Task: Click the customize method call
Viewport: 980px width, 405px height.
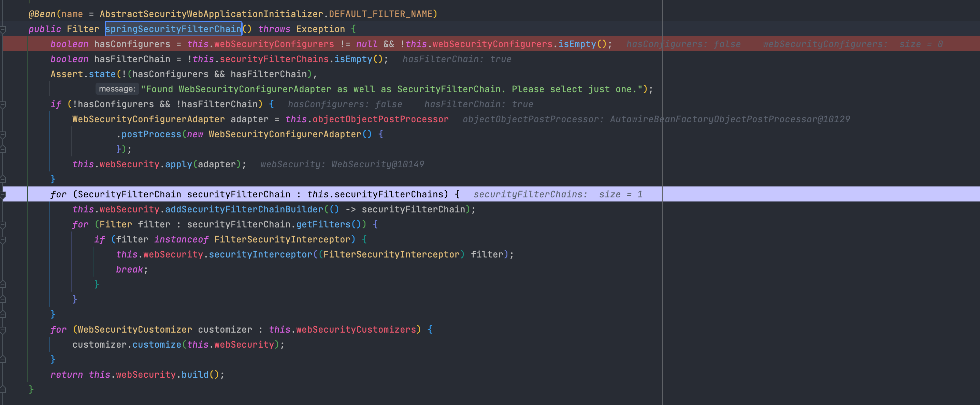Action: point(157,345)
